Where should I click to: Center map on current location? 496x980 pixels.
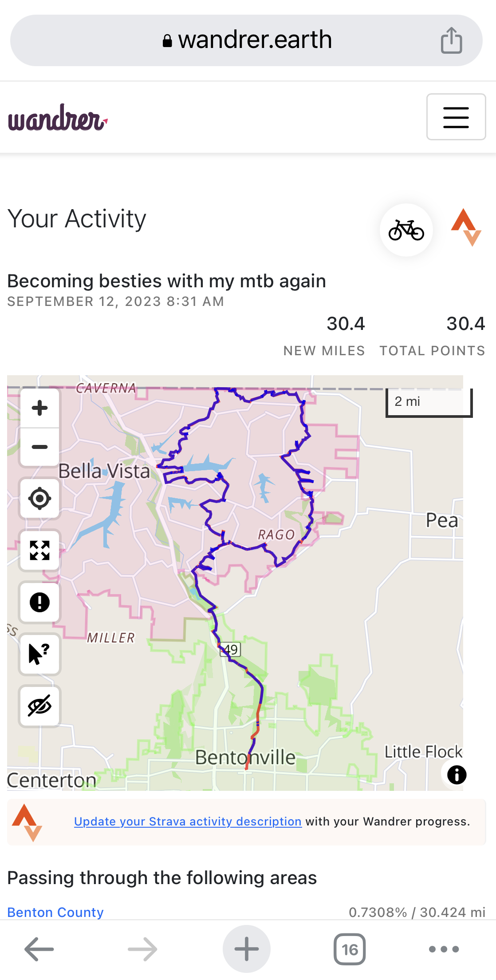pyautogui.click(x=39, y=499)
